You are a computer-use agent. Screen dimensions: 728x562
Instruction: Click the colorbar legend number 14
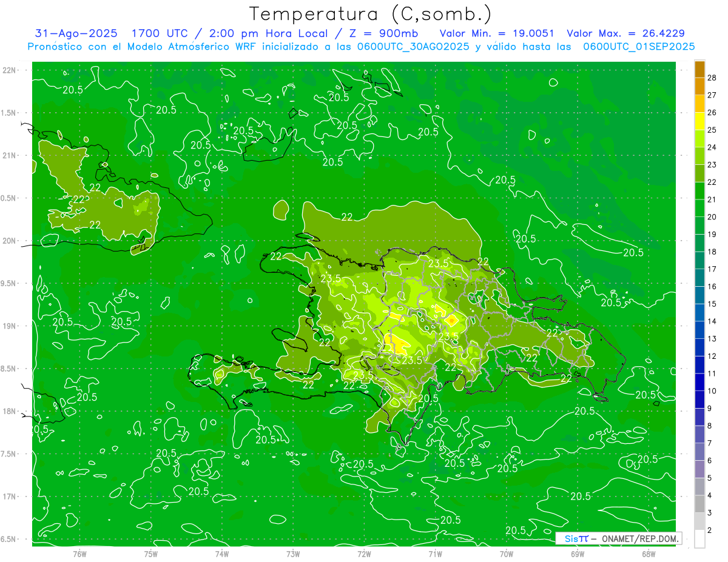[712, 321]
